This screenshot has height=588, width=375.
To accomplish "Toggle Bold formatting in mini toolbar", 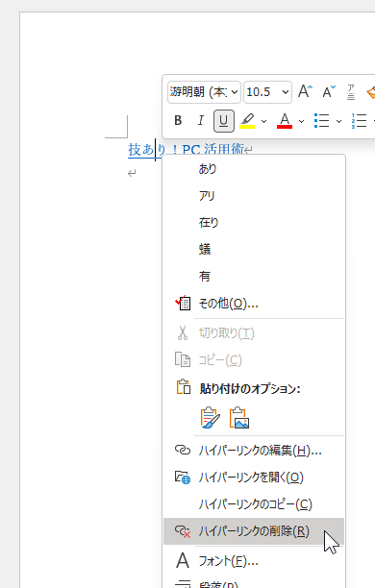I will click(178, 121).
